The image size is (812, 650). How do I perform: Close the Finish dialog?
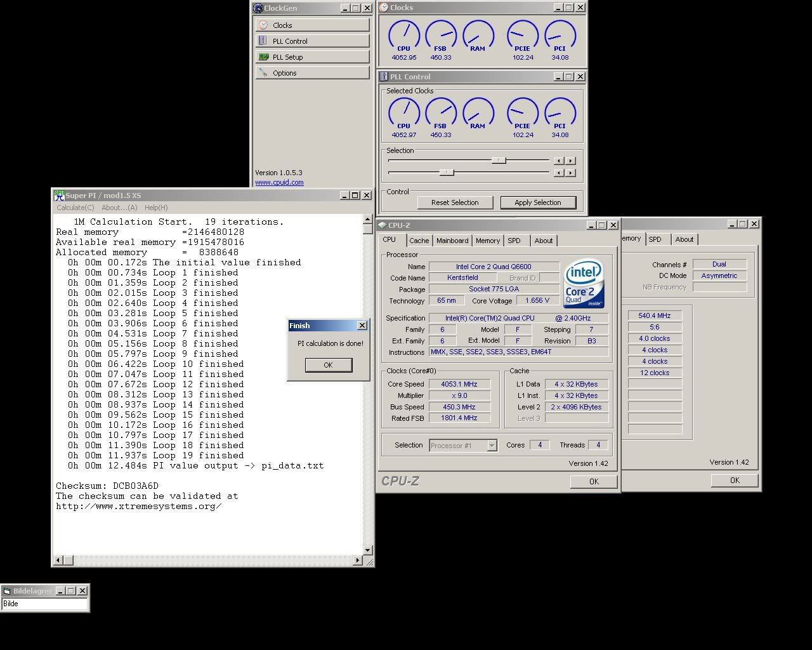pyautogui.click(x=362, y=326)
